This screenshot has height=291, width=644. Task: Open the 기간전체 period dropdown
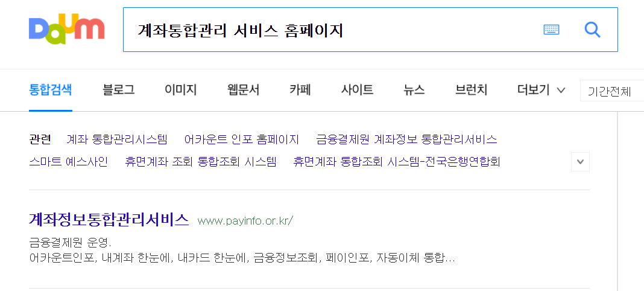[x=612, y=91]
